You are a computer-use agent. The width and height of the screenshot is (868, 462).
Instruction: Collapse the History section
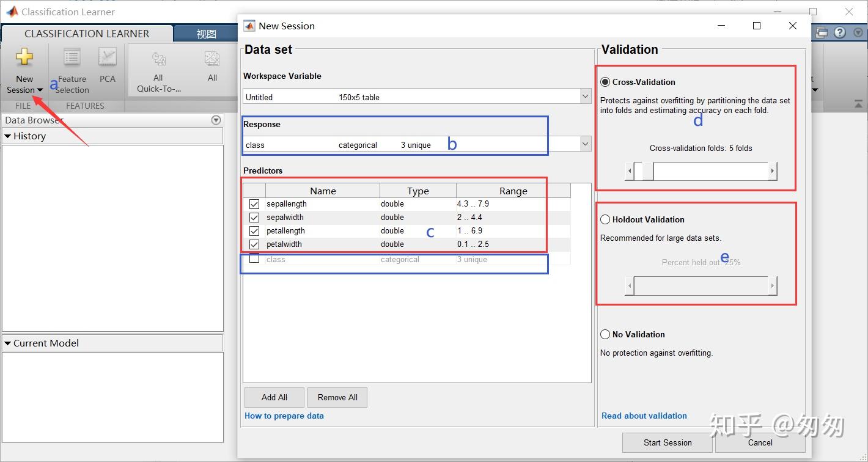8,136
